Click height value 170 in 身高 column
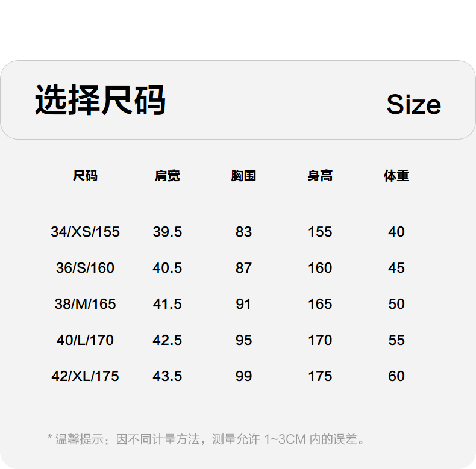Screen dimensions: 476x469 click(320, 340)
